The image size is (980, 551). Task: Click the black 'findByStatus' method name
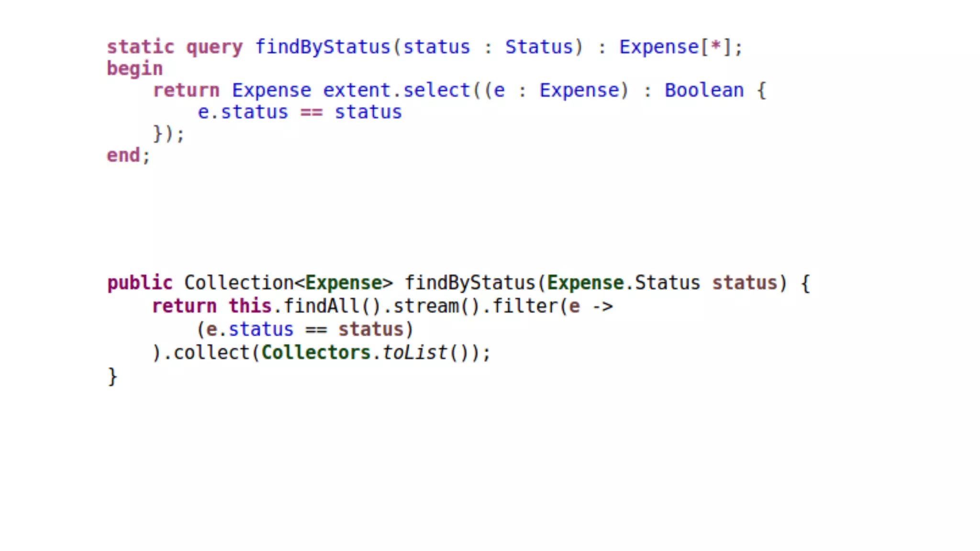coord(470,283)
